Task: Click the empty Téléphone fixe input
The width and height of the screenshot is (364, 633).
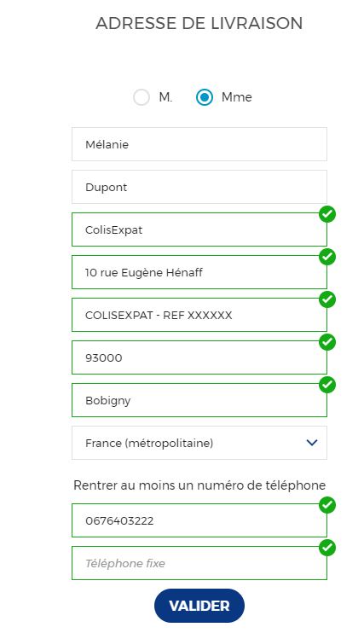Action: click(199, 563)
